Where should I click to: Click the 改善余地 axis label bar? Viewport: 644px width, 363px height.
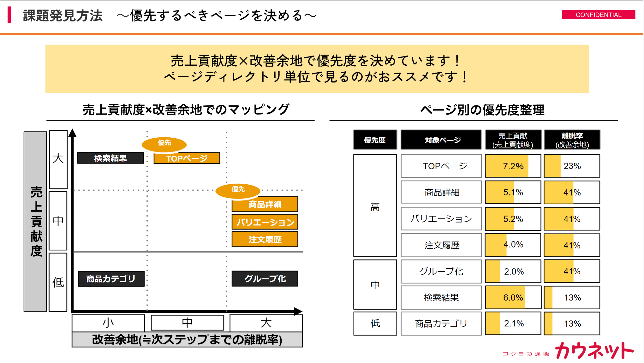187,340
